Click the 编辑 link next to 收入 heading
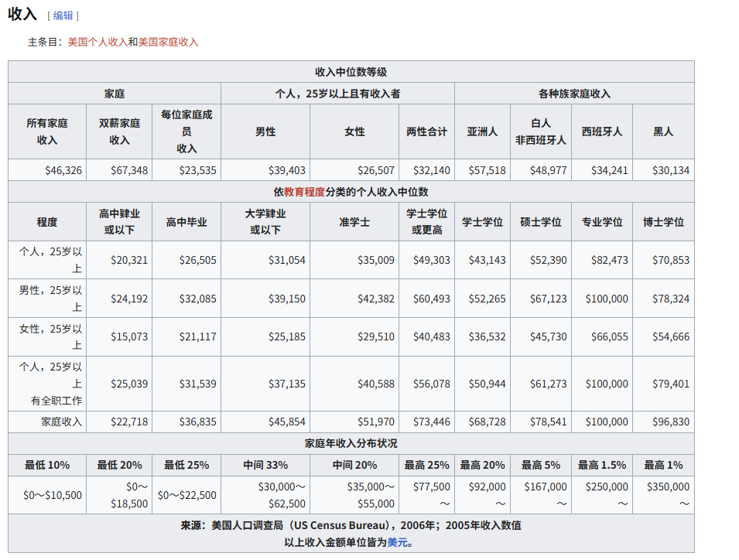Screen dimensions: 739x560 (63, 15)
